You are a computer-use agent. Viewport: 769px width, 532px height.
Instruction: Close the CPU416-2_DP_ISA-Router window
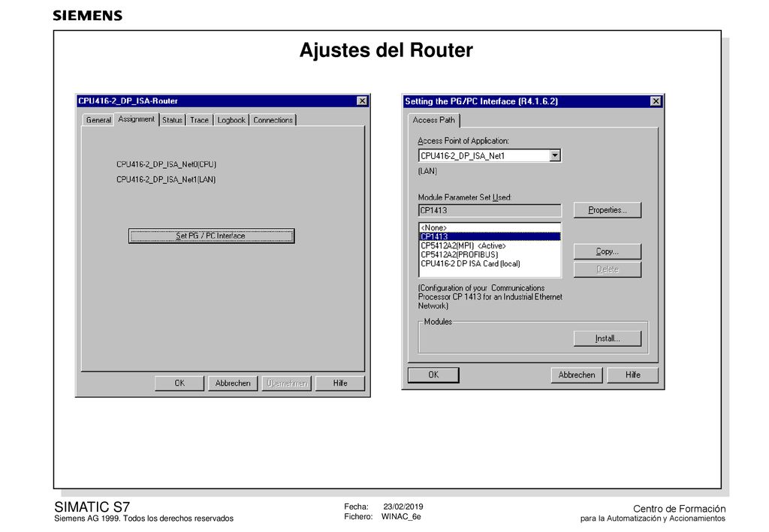362,101
